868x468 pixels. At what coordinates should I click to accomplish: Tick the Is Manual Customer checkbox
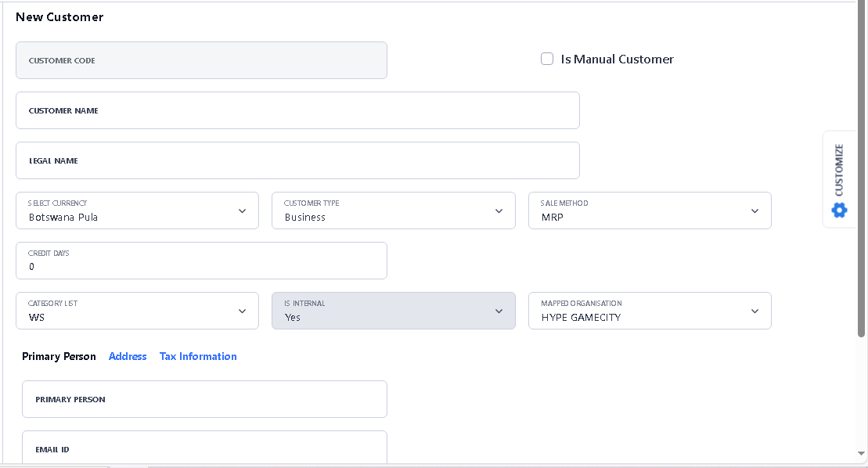click(547, 59)
